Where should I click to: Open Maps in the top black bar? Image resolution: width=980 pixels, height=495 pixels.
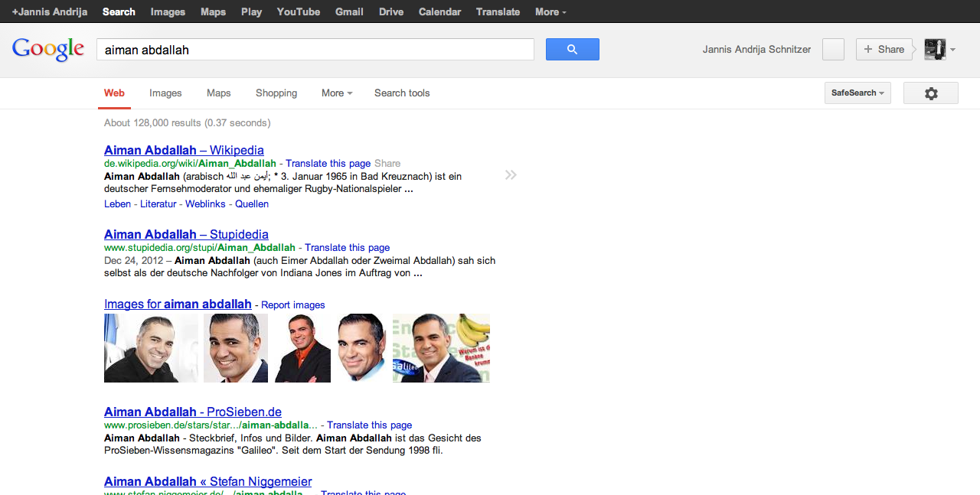tap(213, 11)
